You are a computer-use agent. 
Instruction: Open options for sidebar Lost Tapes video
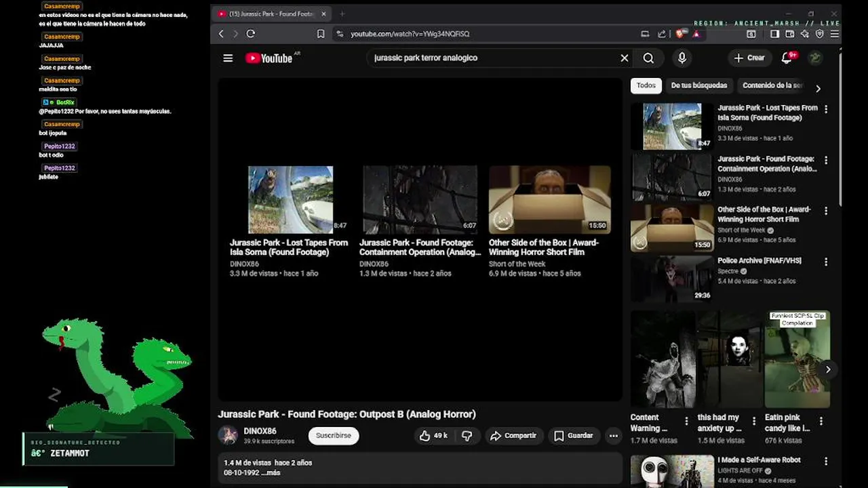826,110
